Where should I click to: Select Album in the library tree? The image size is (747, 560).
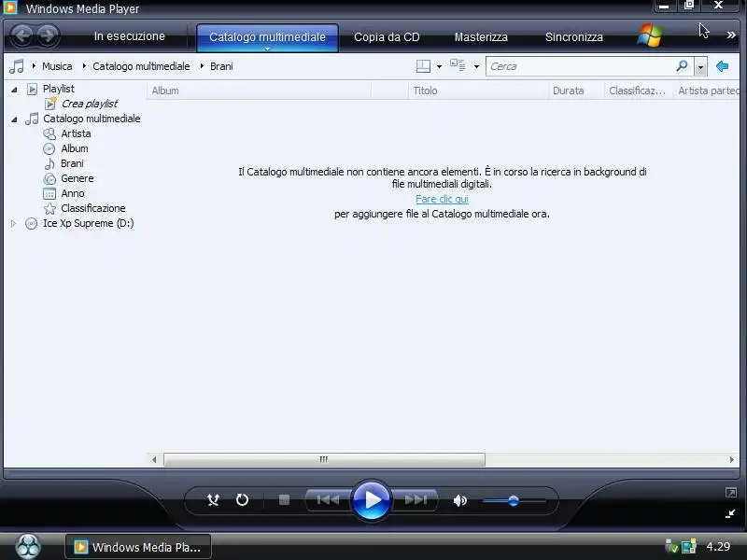click(x=75, y=148)
